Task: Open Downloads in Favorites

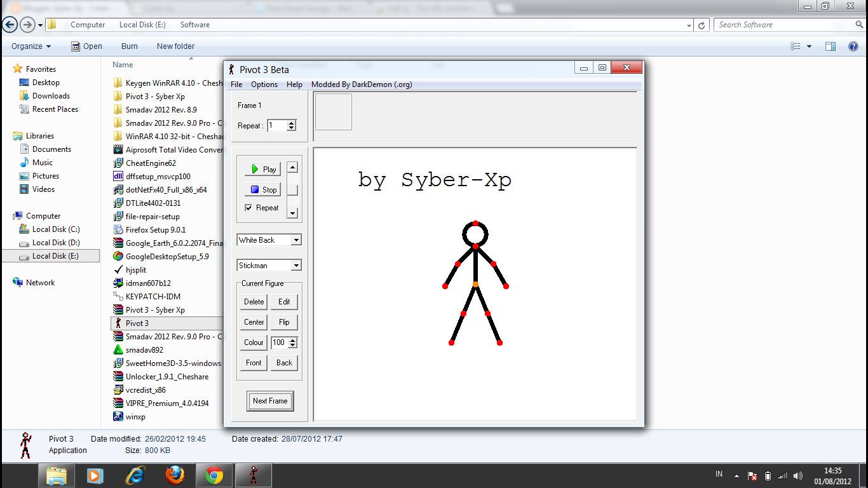Action: pos(44,96)
